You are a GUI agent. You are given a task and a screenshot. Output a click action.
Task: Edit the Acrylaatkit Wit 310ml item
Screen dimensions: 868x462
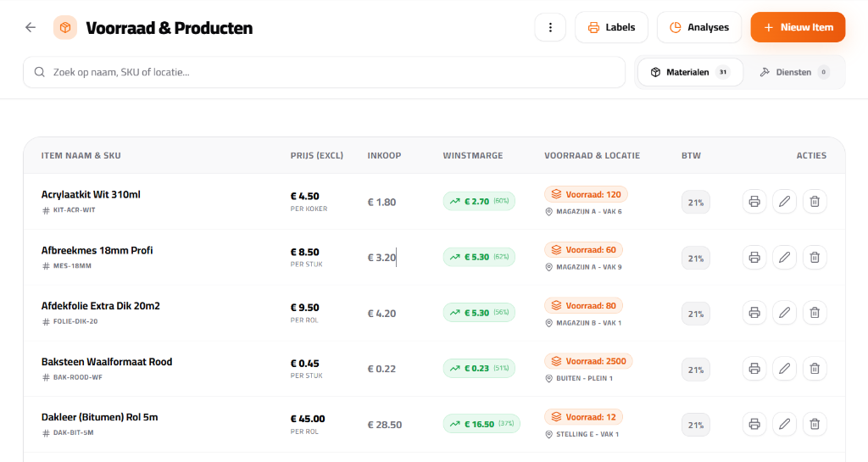784,202
